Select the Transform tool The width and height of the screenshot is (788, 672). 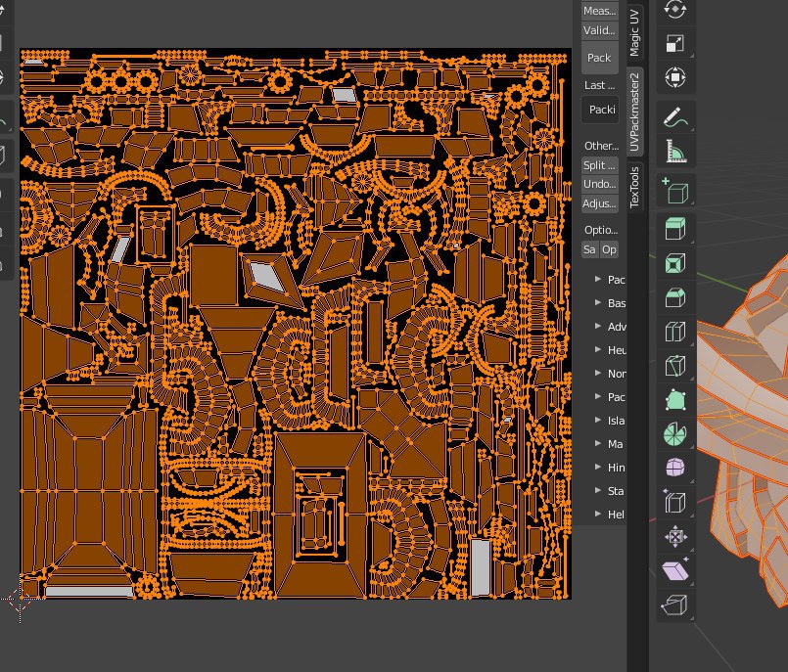tap(674, 78)
